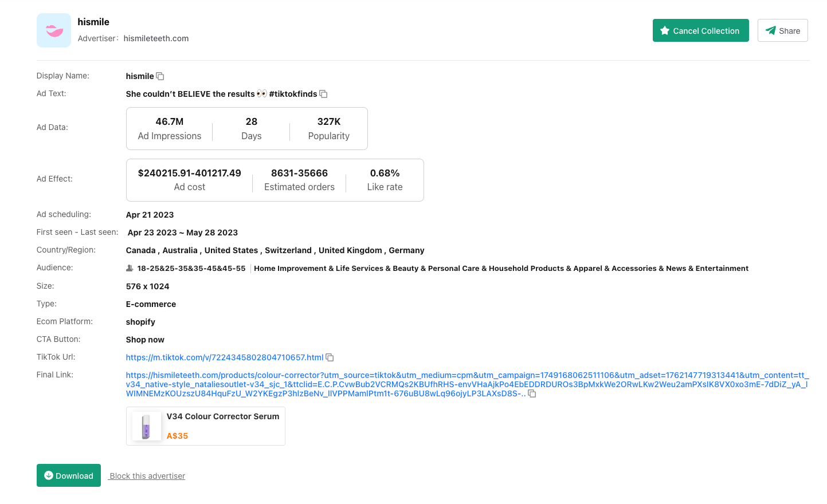Share this ad via Share button
This screenshot has width=827, height=504.
click(782, 30)
